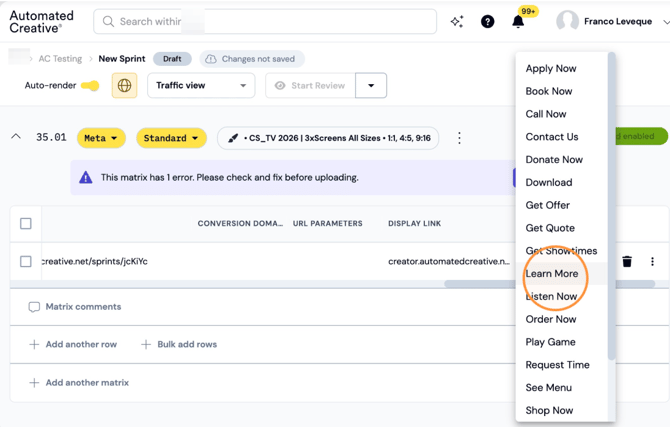Screen dimensions: 670x427
Task: Choose Get Showtimes option
Action: pyautogui.click(x=561, y=251)
